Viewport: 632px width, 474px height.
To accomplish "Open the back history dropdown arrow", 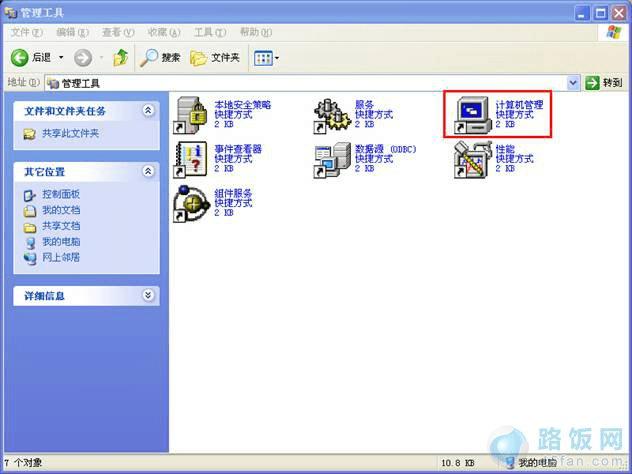I will 61,58.
